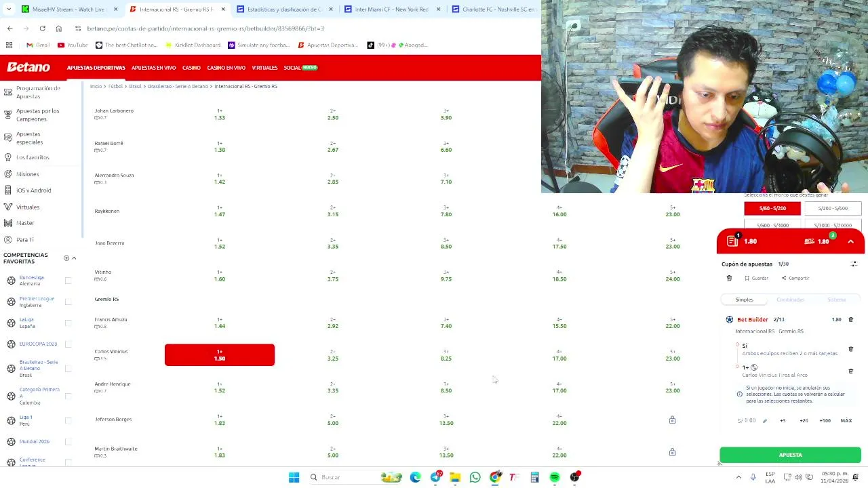The height and width of the screenshot is (488, 868).
Task: Click add favorite competitions plus icon
Action: point(66,258)
